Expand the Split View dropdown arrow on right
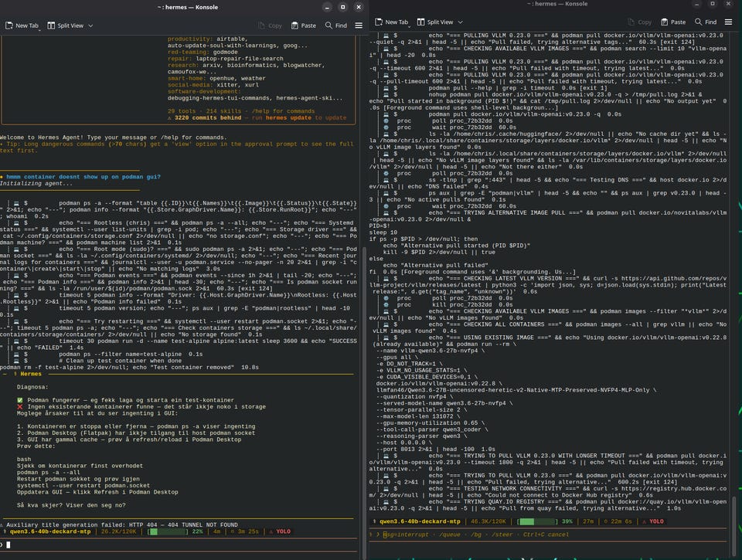Screen dimensions: 742x560 (460, 22)
